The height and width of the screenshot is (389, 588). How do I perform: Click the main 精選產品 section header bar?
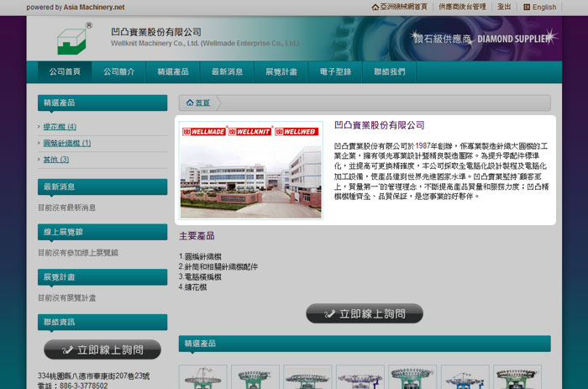coord(365,344)
